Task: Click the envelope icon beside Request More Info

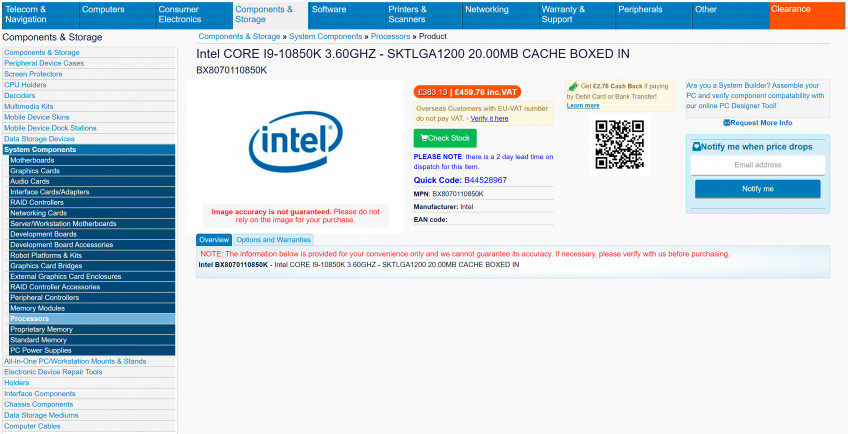Action: click(727, 123)
